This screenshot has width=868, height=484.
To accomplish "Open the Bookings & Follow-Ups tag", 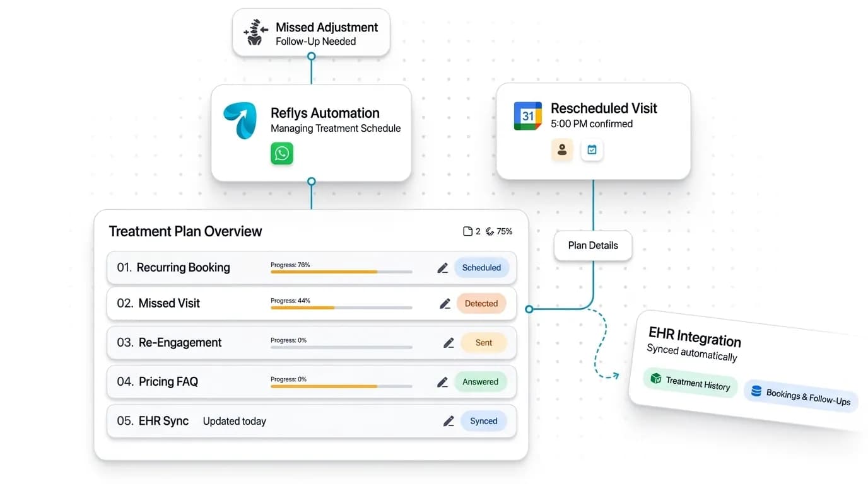I will point(801,395).
